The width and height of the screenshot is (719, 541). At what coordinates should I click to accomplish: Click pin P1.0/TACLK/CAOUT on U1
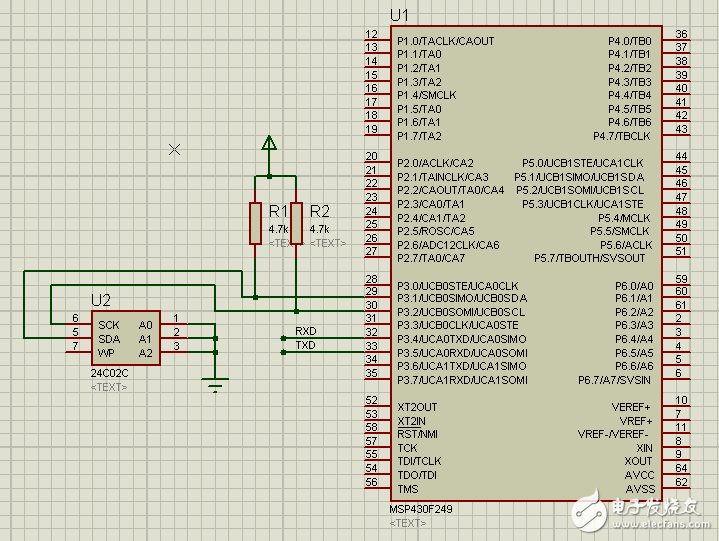coord(446,41)
